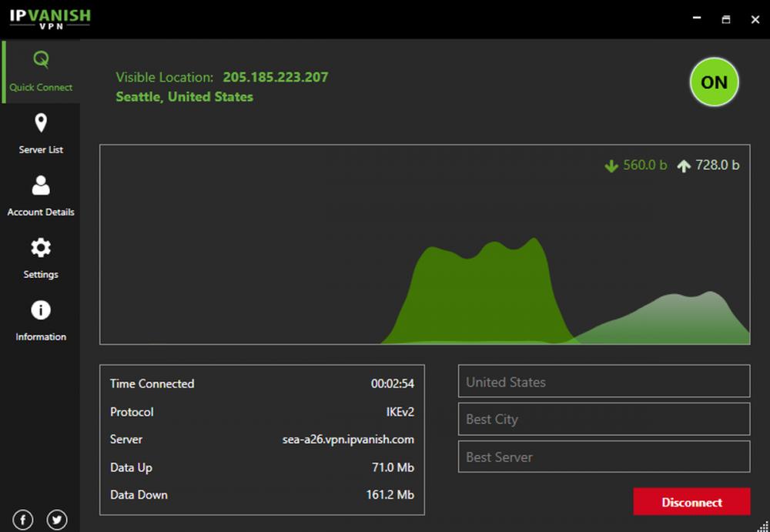Open the Best Server dropdown
Viewport: 770px width, 532px height.
tap(604, 457)
